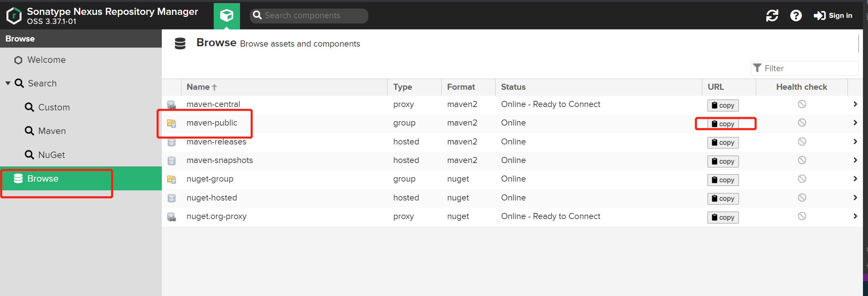
Task: Click the URL column header
Action: pos(729,87)
